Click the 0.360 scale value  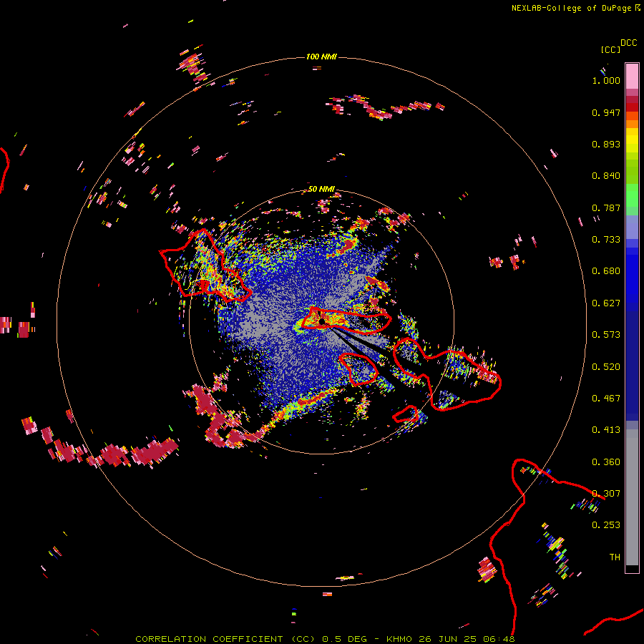606,462
